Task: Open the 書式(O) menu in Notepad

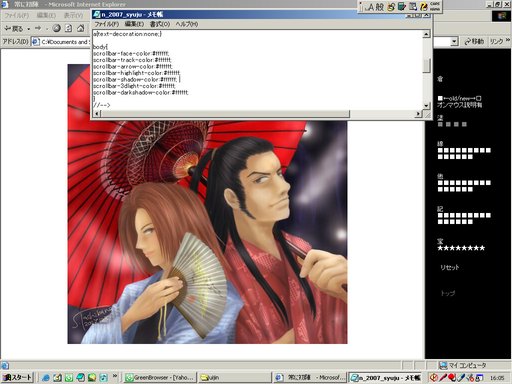Action: (x=160, y=24)
